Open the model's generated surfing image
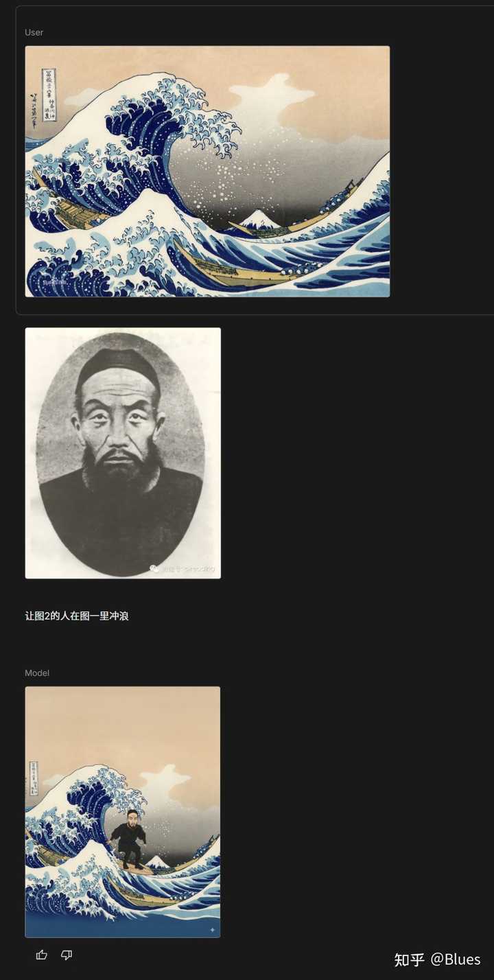The height and width of the screenshot is (980, 494). 123,812
